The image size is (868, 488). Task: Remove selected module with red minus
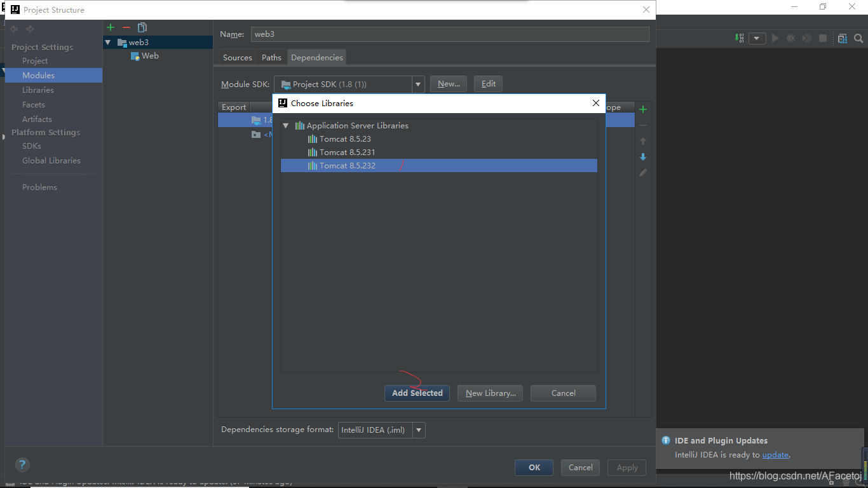click(x=126, y=27)
